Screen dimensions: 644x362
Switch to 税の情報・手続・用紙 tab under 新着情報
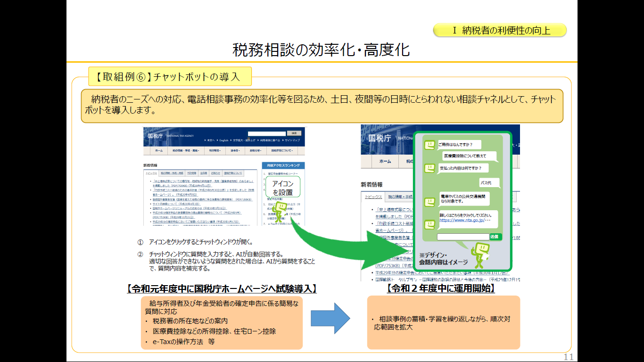172,173
